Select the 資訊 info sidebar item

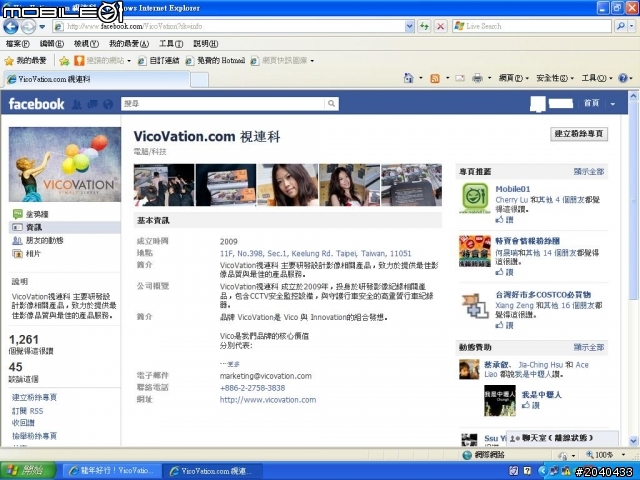coord(64,227)
